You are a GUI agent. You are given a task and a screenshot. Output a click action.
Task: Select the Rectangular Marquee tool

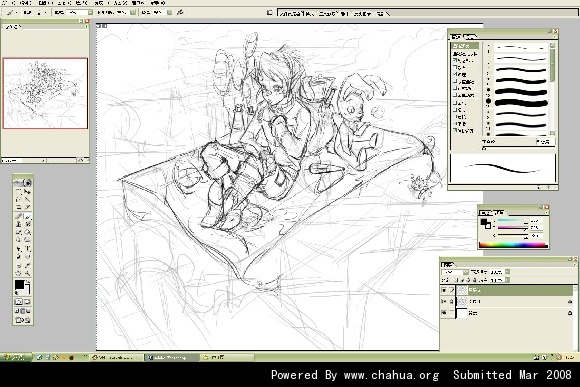click(18, 191)
